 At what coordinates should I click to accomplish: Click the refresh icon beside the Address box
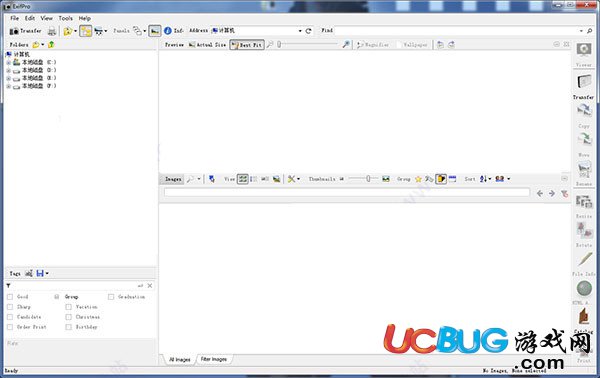pyautogui.click(x=308, y=31)
